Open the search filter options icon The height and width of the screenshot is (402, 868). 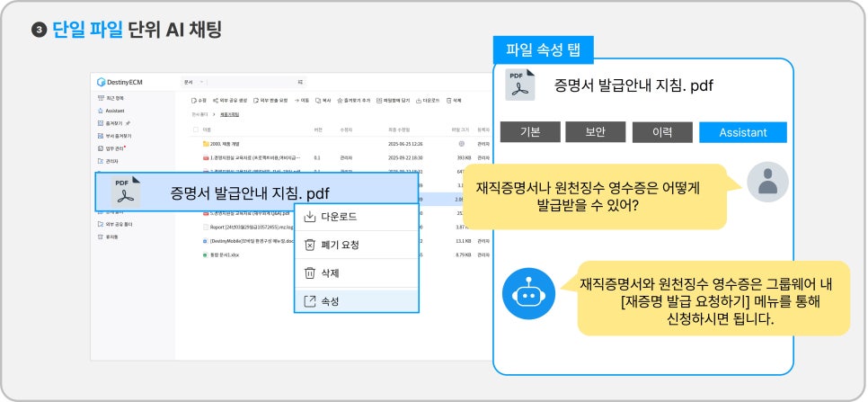(300, 82)
